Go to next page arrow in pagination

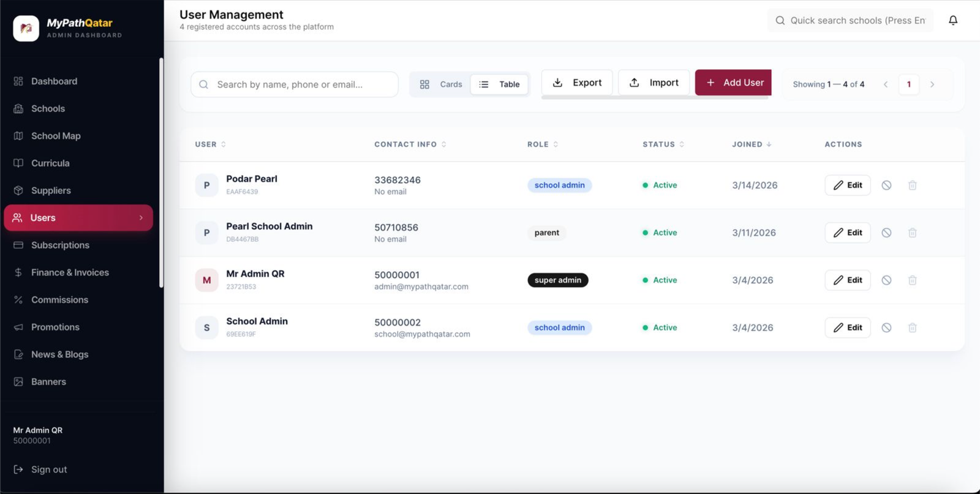[932, 84]
